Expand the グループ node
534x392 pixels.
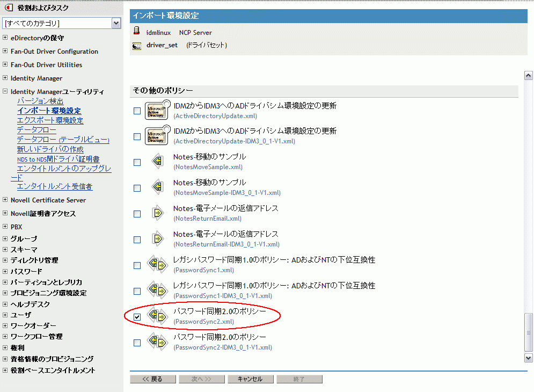click(x=5, y=238)
